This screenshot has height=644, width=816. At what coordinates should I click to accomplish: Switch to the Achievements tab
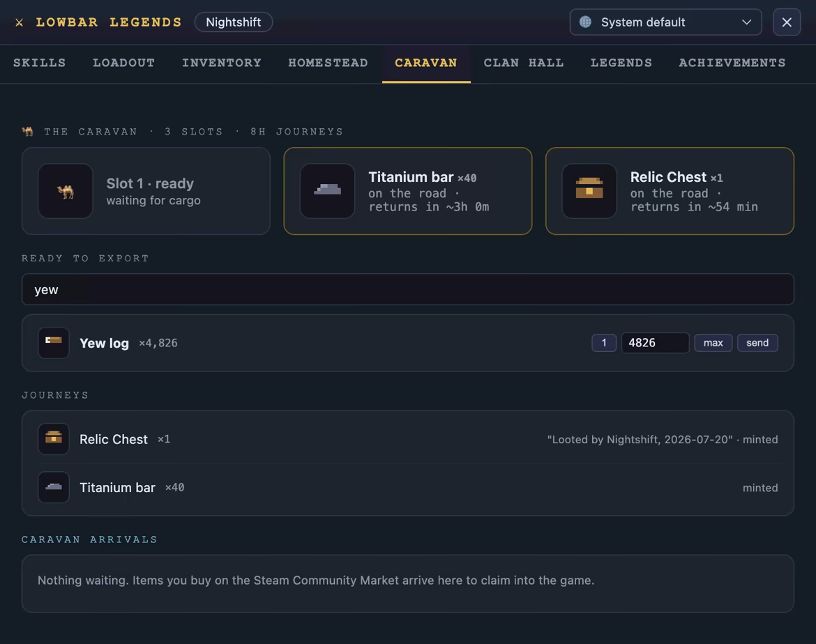click(732, 63)
